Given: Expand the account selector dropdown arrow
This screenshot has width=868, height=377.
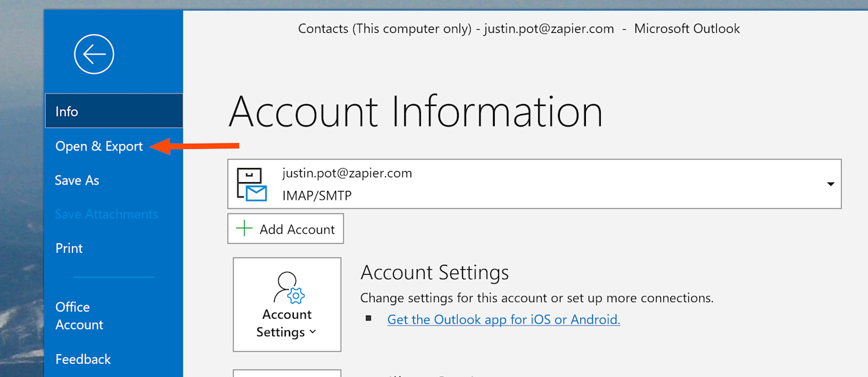Looking at the screenshot, I should coord(830,184).
